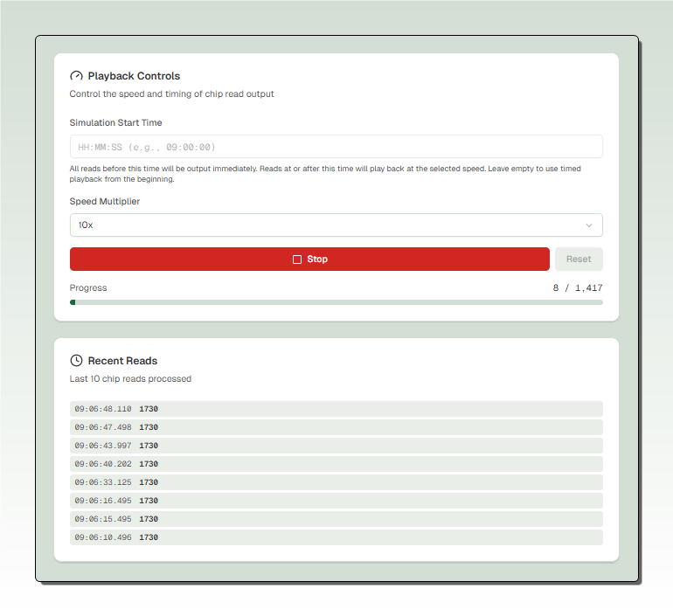
Task: Select the 09:06:33.125 chip read row
Action: tap(336, 482)
